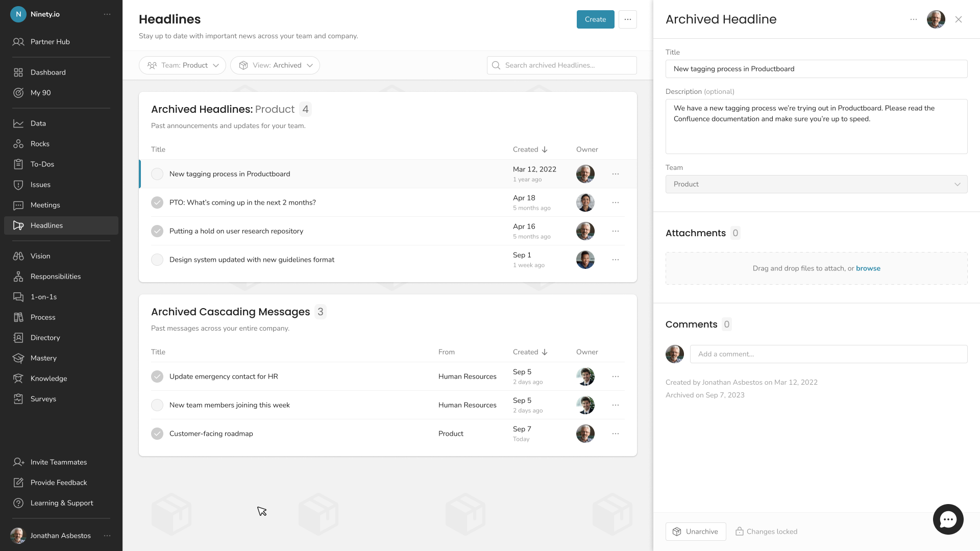
Task: Check the Design system updated headline circle
Action: 157,260
